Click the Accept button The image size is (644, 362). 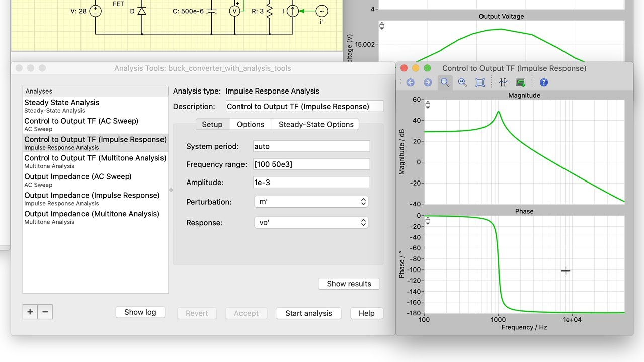click(x=246, y=313)
